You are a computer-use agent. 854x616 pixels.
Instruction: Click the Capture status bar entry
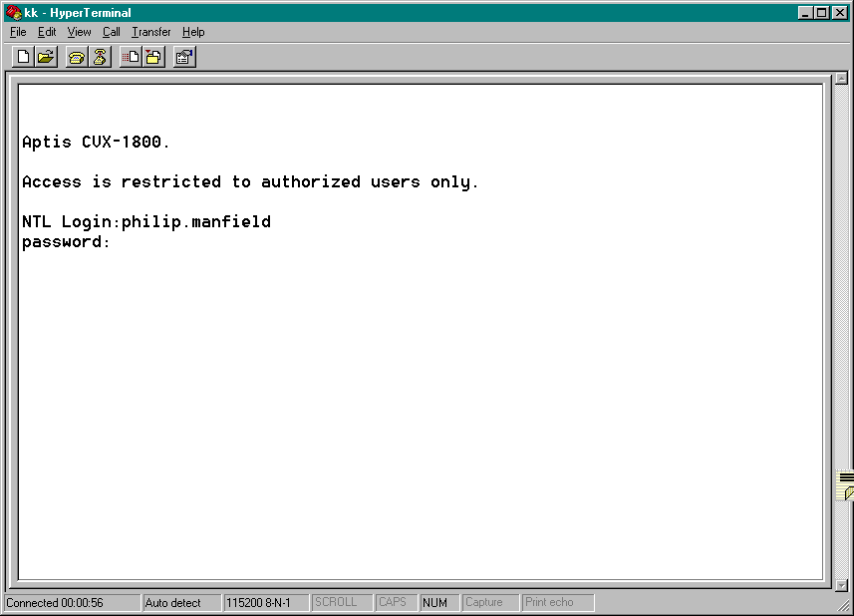point(489,602)
